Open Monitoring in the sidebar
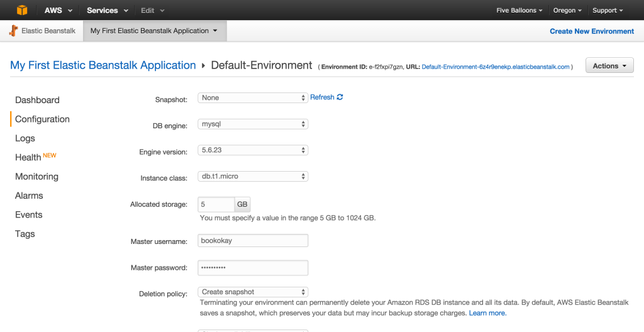Screen dimensions: 644x332 36,176
